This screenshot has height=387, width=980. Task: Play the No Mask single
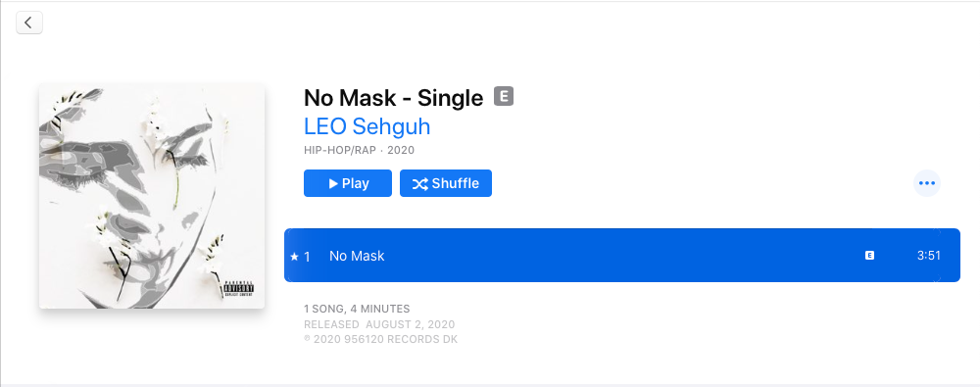(x=348, y=183)
